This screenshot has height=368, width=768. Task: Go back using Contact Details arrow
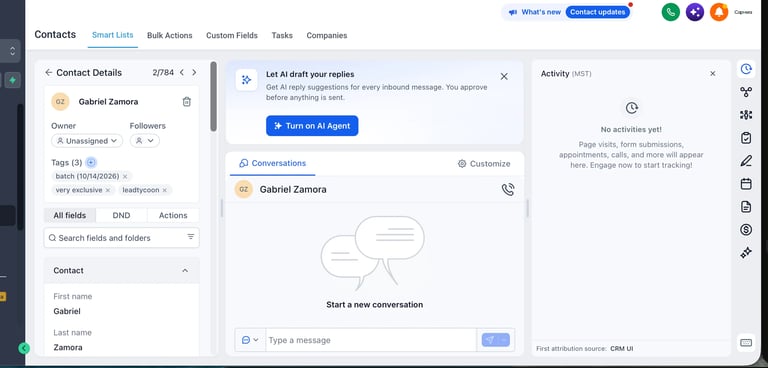tap(48, 73)
